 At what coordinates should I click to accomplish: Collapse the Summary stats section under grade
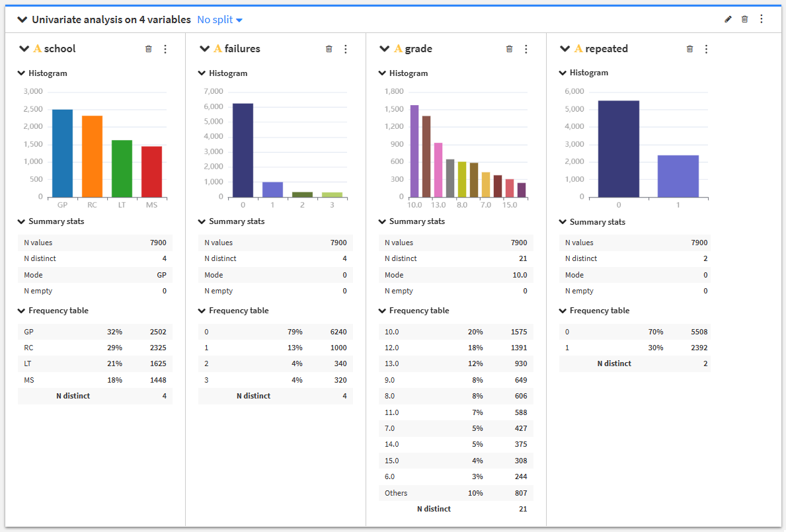tap(382, 221)
